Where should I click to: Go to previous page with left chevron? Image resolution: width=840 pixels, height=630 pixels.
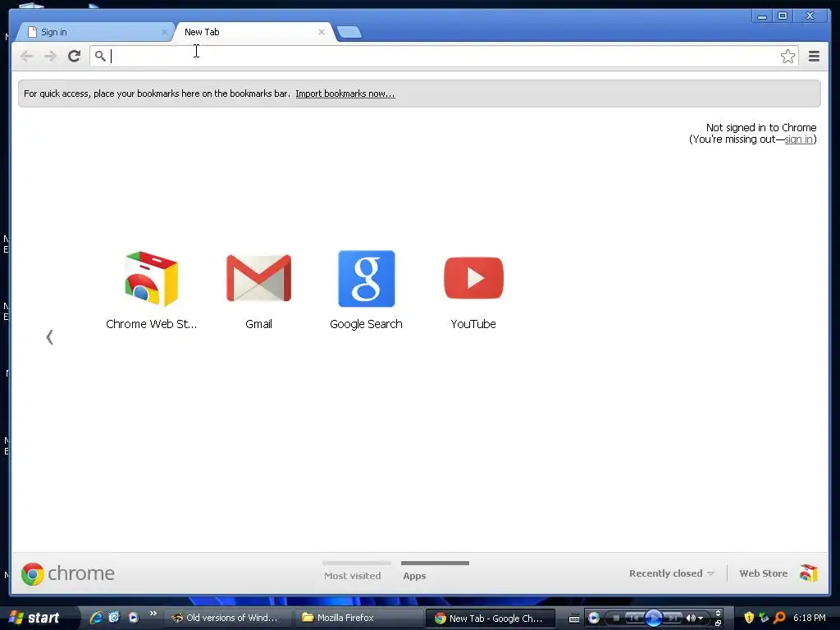[x=50, y=337]
